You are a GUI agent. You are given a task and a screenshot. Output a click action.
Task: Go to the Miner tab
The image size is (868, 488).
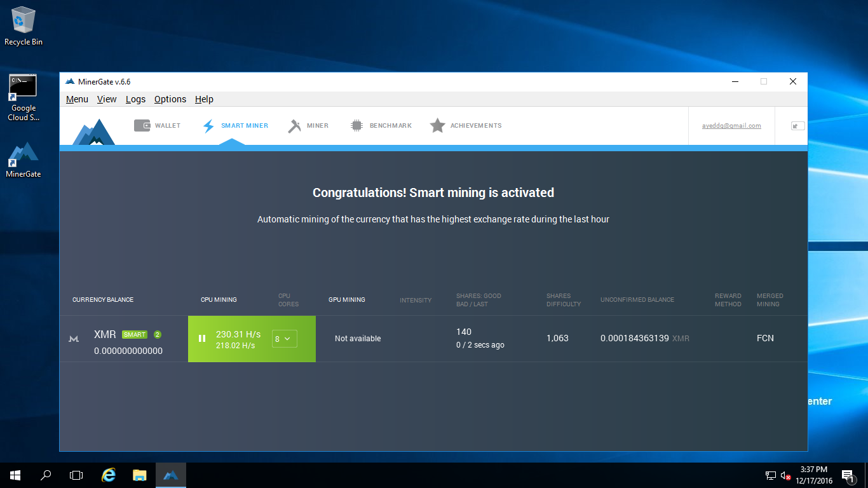pos(308,126)
